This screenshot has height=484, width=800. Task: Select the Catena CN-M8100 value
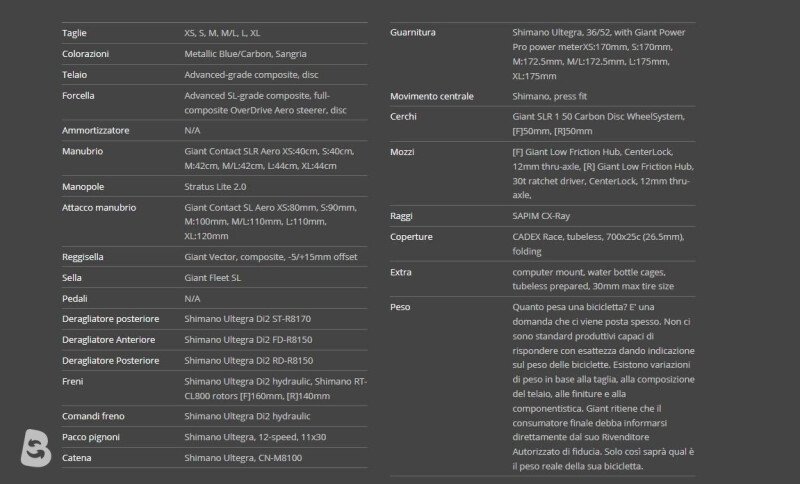tap(243, 458)
